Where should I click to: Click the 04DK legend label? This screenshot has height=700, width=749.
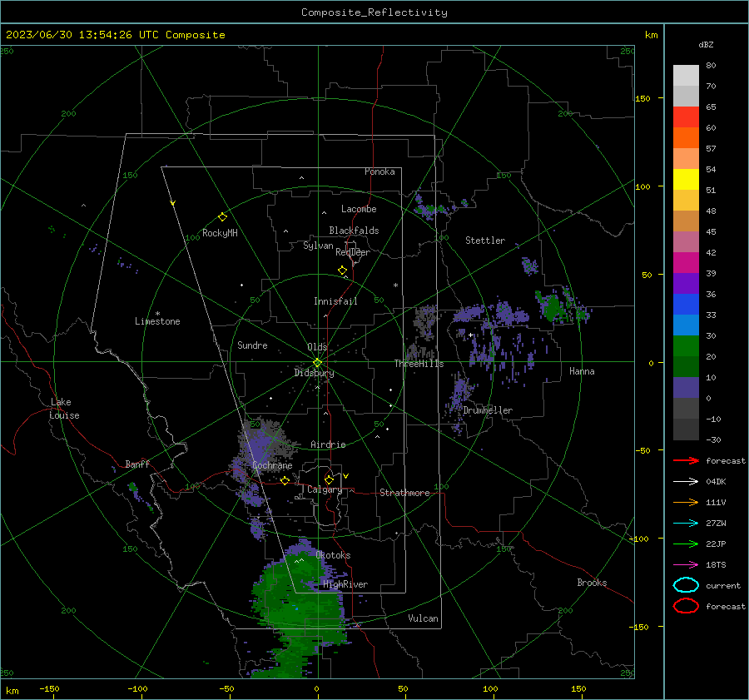716,482
